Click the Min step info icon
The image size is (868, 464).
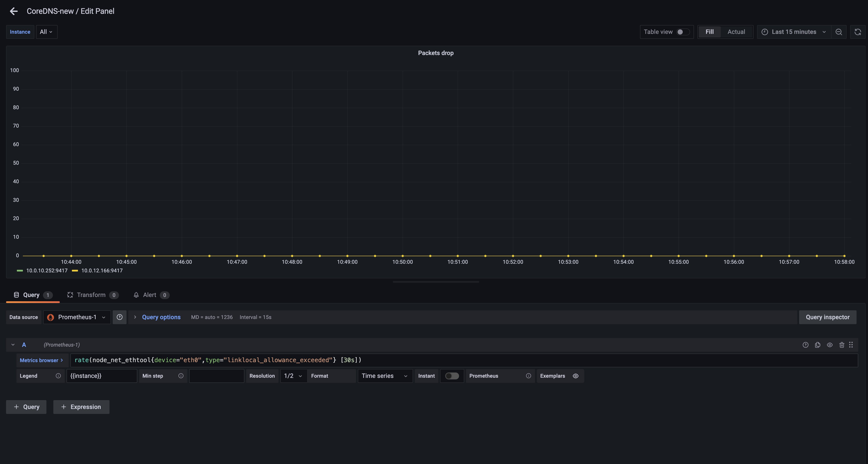click(x=181, y=376)
